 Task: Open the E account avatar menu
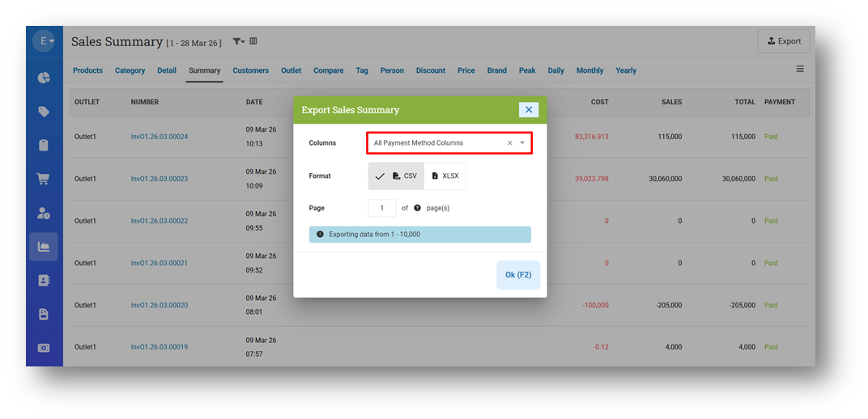click(44, 41)
